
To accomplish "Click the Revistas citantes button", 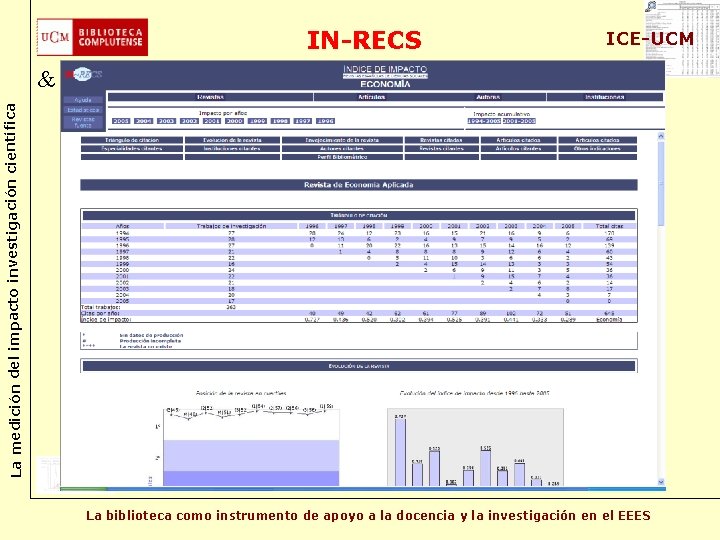I will tap(441, 149).
